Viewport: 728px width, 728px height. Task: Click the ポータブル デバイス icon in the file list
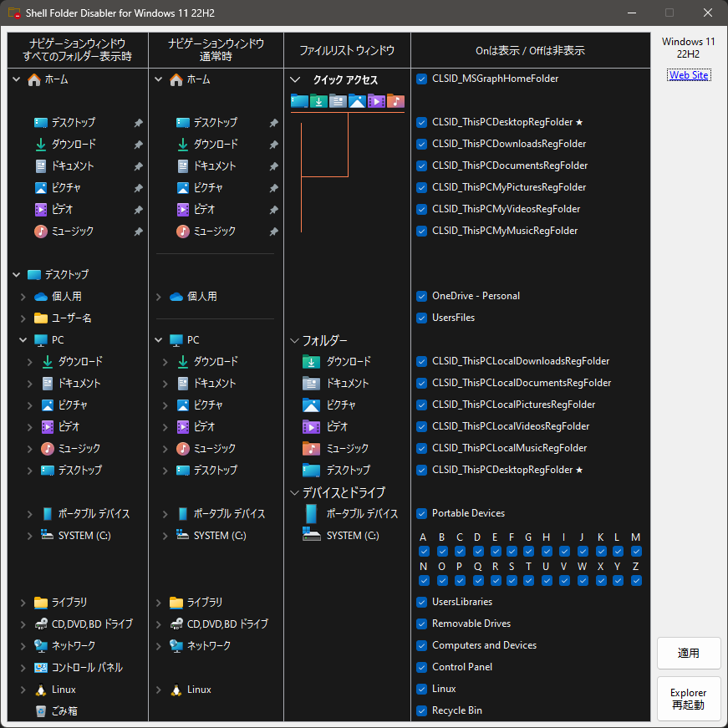pyautogui.click(x=311, y=514)
